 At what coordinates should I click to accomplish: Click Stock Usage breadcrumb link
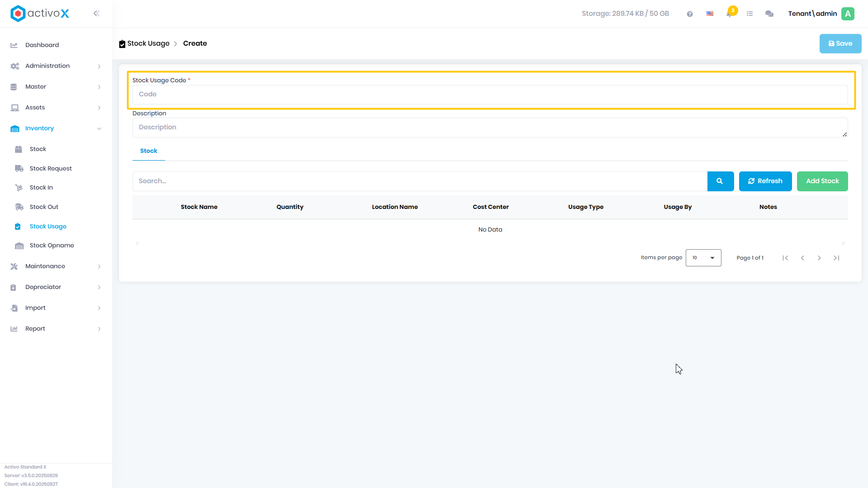pyautogui.click(x=148, y=43)
